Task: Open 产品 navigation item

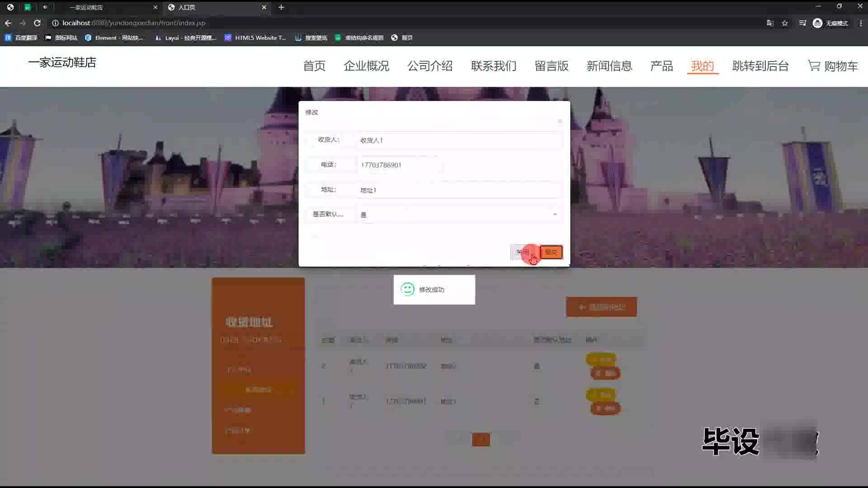Action: [661, 66]
